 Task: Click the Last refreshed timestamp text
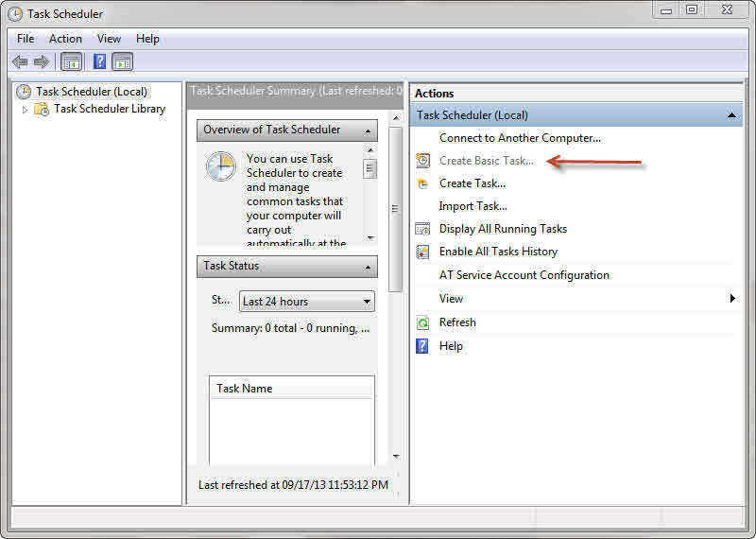pos(293,485)
